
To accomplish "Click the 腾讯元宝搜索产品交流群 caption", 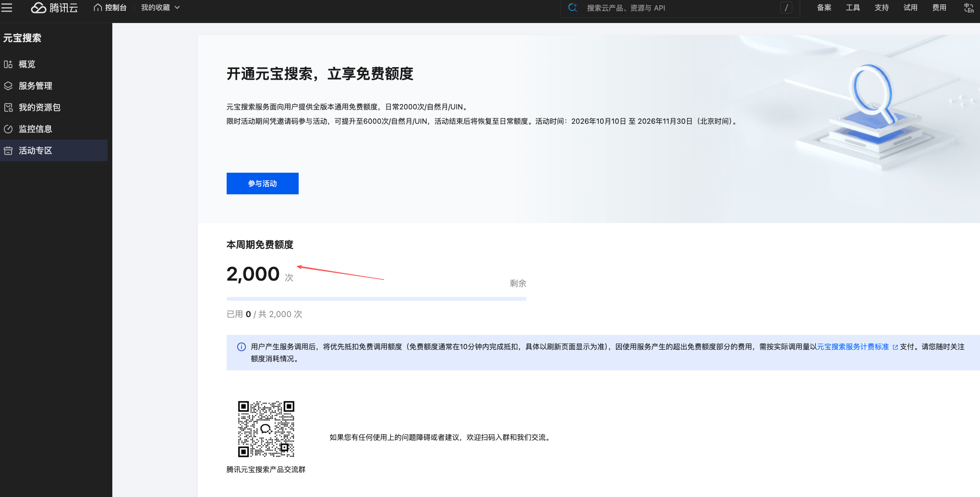I will (266, 470).
